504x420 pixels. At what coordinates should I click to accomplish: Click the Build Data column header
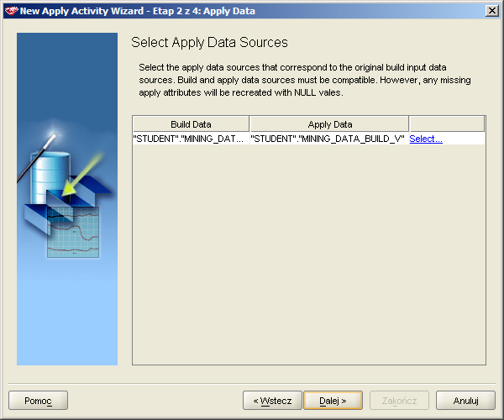pyautogui.click(x=191, y=123)
